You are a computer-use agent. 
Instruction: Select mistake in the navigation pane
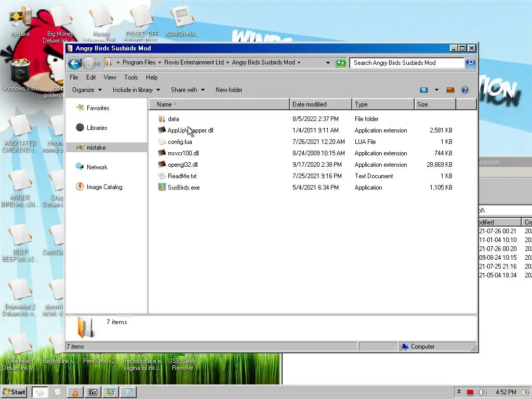(96, 147)
